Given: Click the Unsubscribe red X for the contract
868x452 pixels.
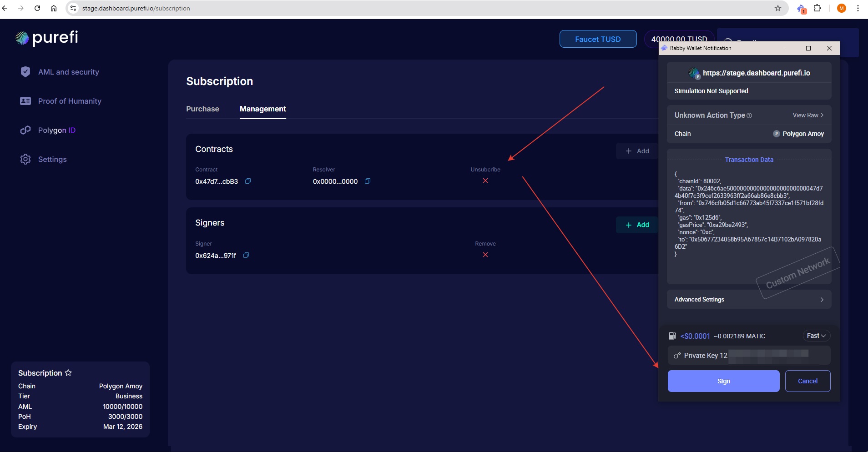Looking at the screenshot, I should 485,181.
